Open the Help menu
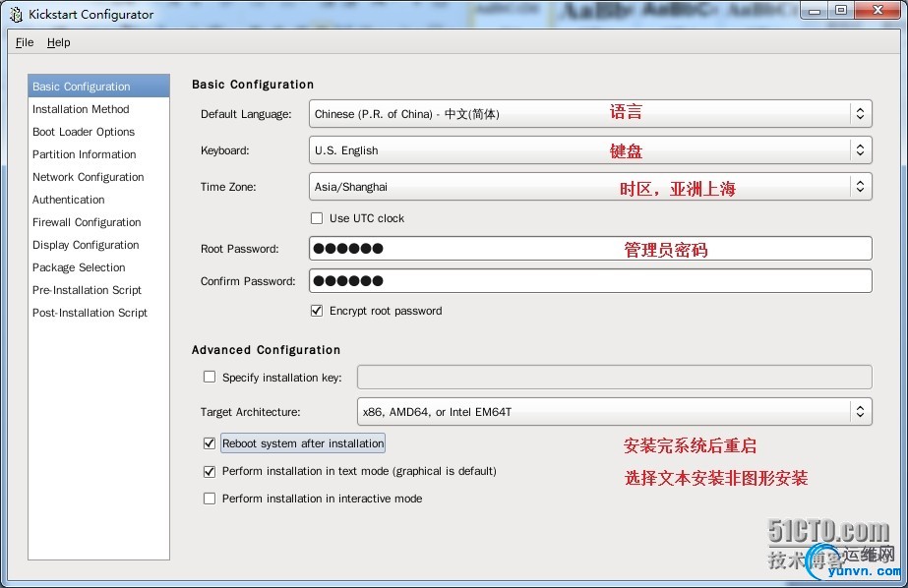 pos(58,42)
